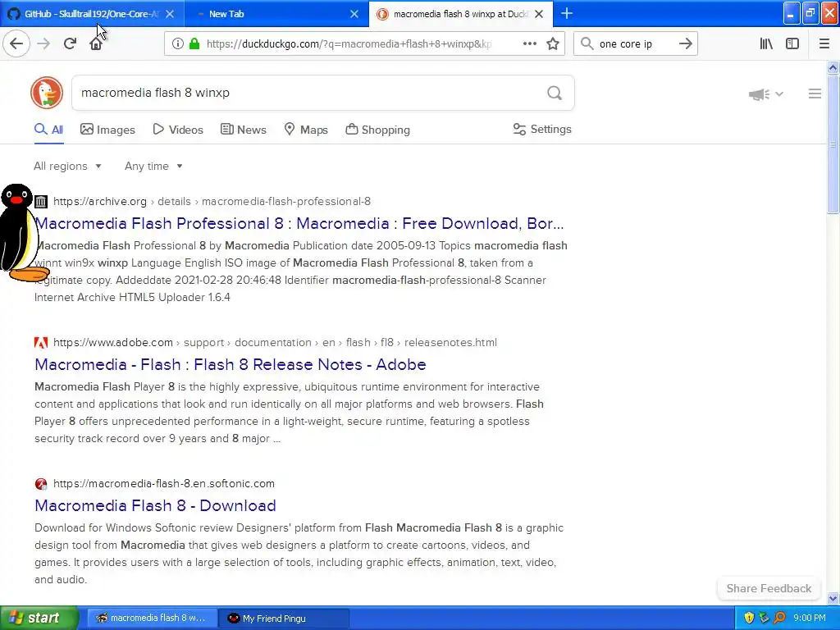Click the archive.org result favicon
840x630 pixels.
pos(41,202)
